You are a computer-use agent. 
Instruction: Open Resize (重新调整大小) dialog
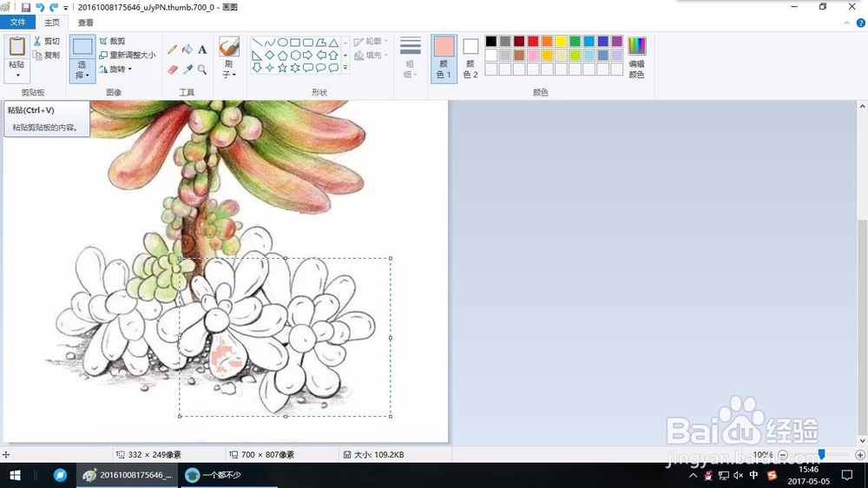coord(128,55)
